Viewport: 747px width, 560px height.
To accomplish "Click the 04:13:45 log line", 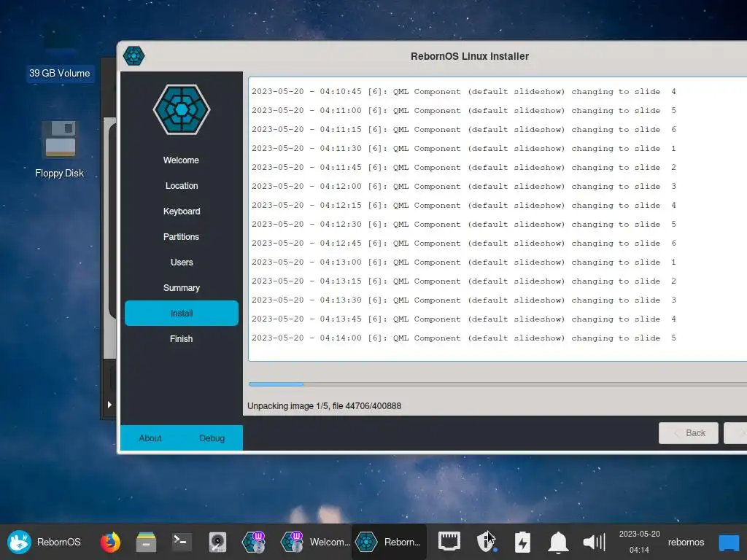I will tap(463, 319).
